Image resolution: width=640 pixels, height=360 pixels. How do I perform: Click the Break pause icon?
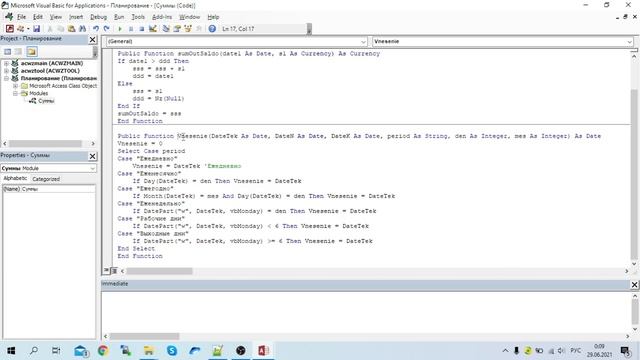pyautogui.click(x=131, y=29)
